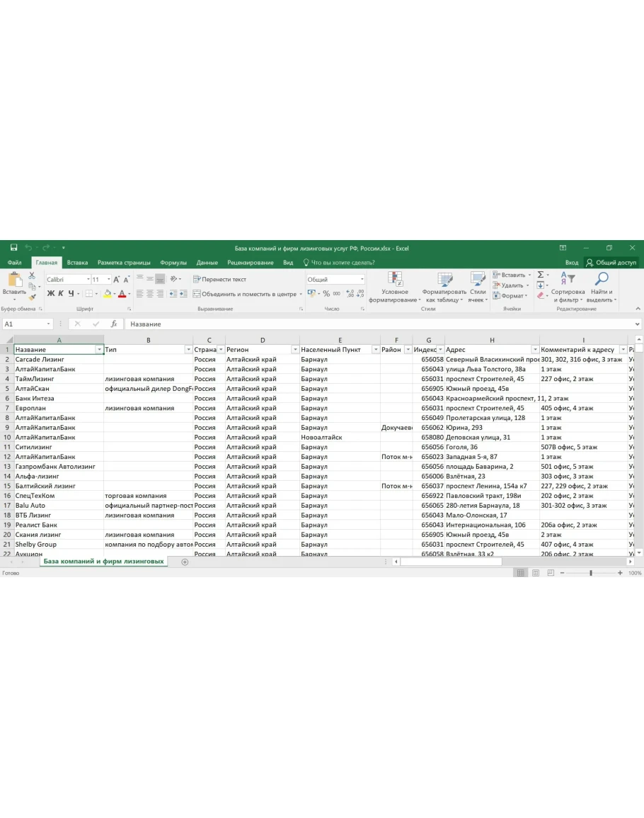Click Удалить cells button
644x818 pixels.
pyautogui.click(x=510, y=285)
